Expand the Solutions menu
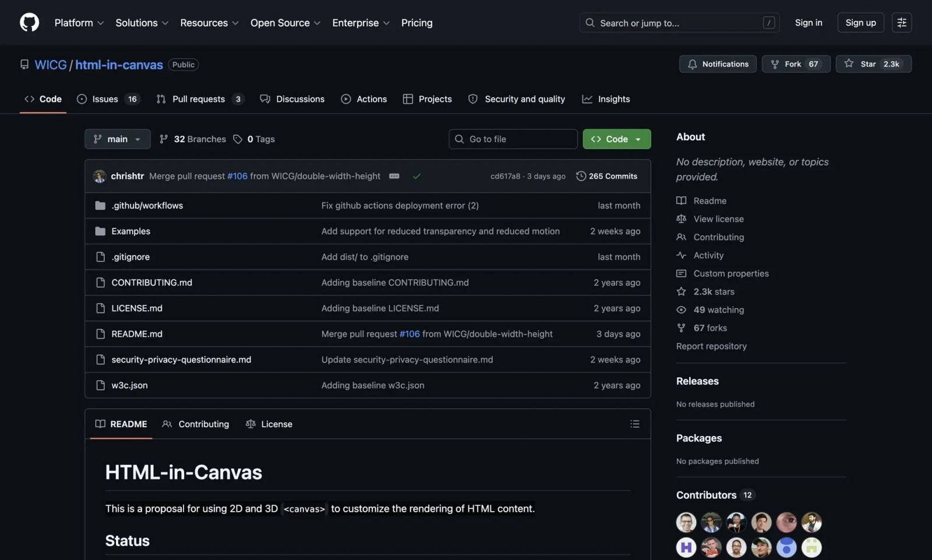This screenshot has width=932, height=560. point(142,23)
